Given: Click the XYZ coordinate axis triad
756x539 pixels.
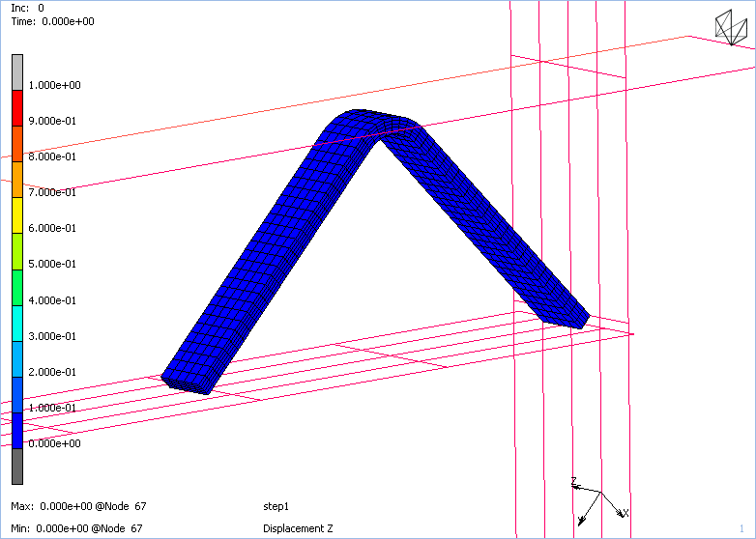Looking at the screenshot, I should (597, 499).
